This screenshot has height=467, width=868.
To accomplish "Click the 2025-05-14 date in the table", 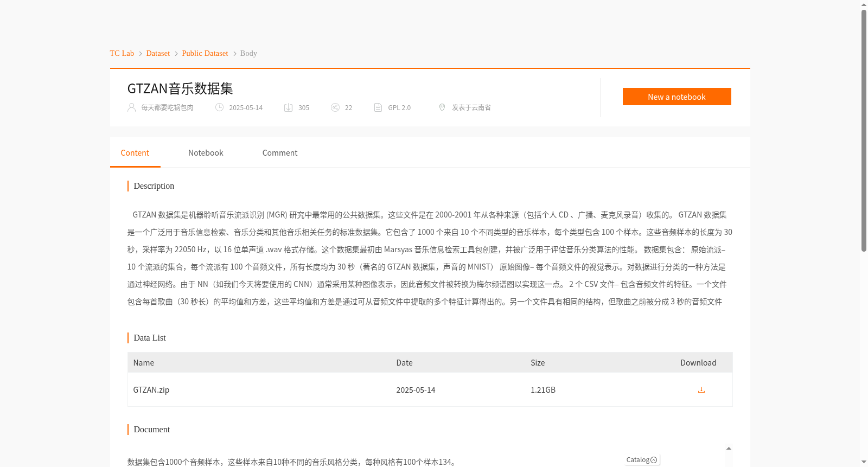I will pyautogui.click(x=416, y=390).
